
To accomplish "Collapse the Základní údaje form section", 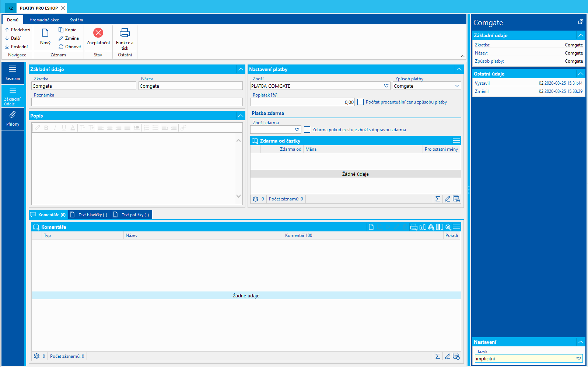I will 241,69.
